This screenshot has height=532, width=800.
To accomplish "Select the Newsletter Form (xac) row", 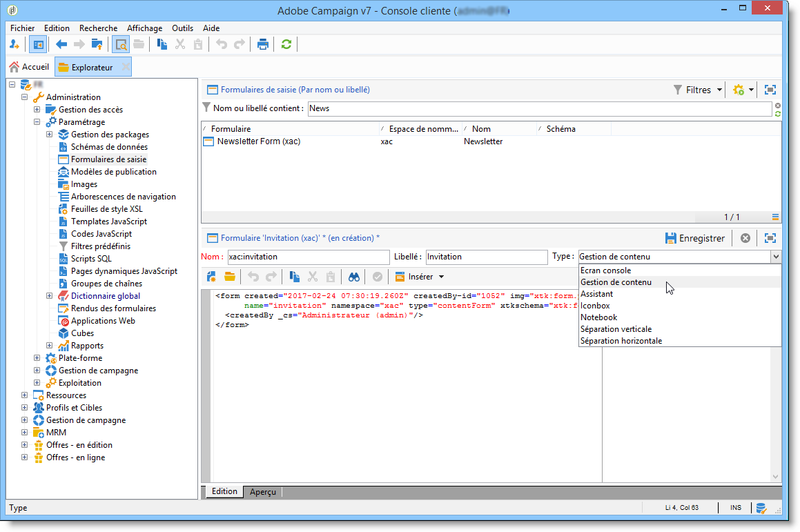I will (491, 141).
